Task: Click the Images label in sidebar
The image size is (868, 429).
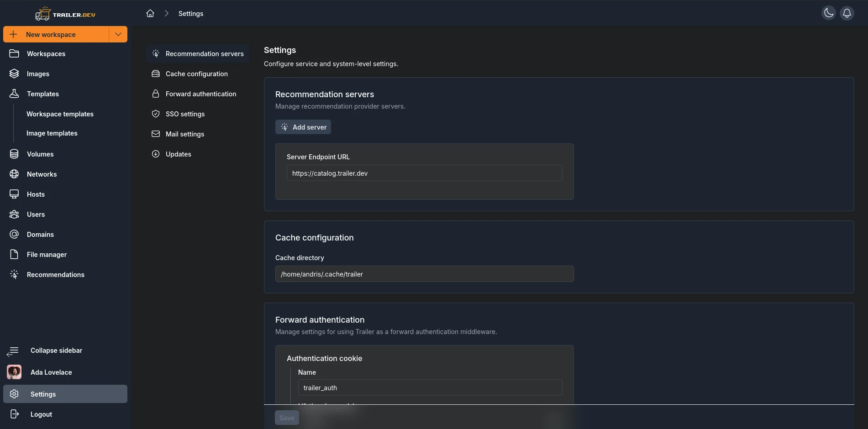Action: [38, 73]
